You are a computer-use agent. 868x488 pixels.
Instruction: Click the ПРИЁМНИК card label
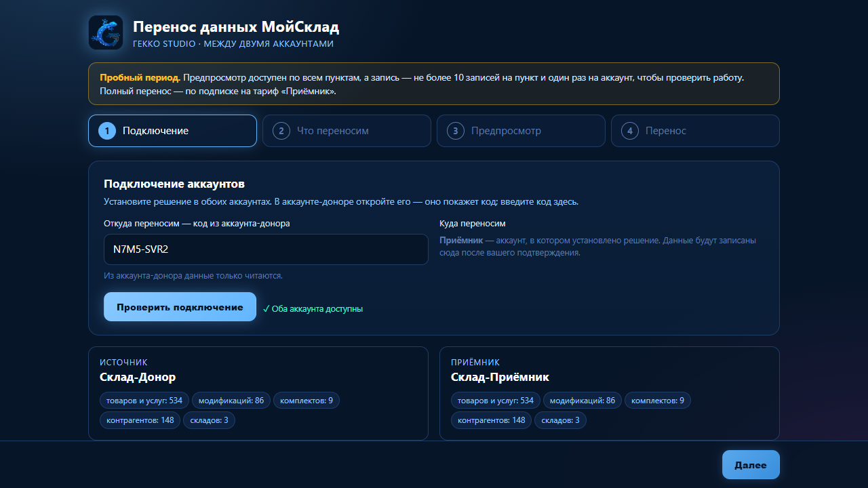coord(475,363)
